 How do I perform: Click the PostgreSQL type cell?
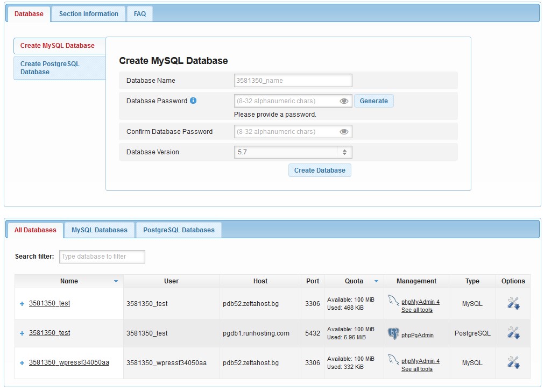[472, 333]
